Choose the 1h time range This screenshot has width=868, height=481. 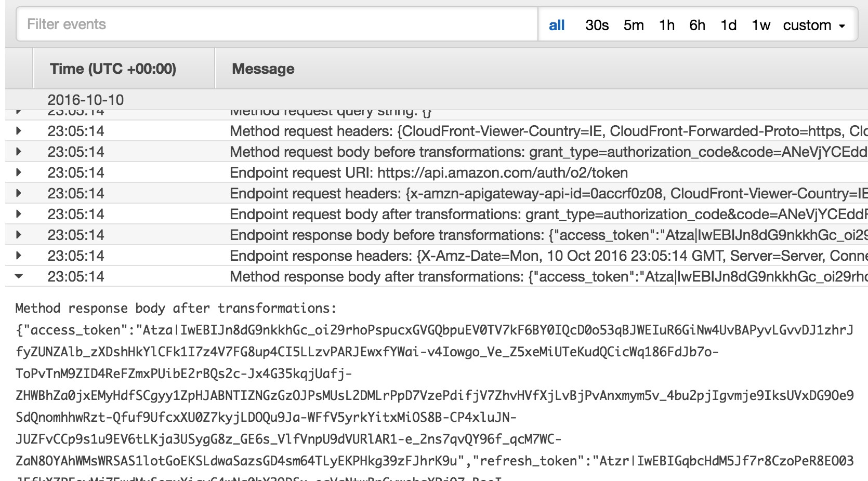coord(666,25)
